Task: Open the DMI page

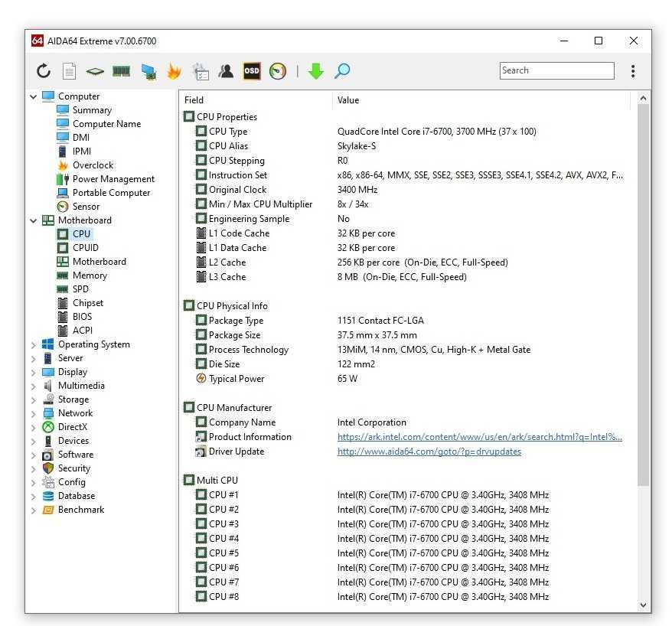Action: tap(81, 138)
